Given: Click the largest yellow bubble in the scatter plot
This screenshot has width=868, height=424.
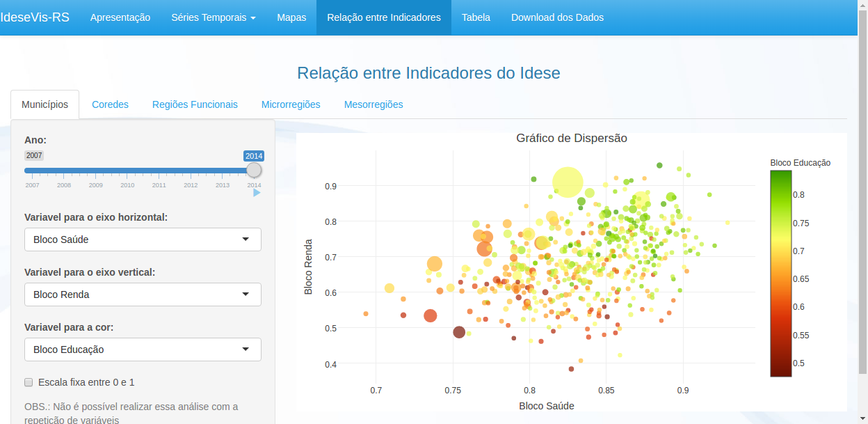Looking at the screenshot, I should pyautogui.click(x=568, y=183).
